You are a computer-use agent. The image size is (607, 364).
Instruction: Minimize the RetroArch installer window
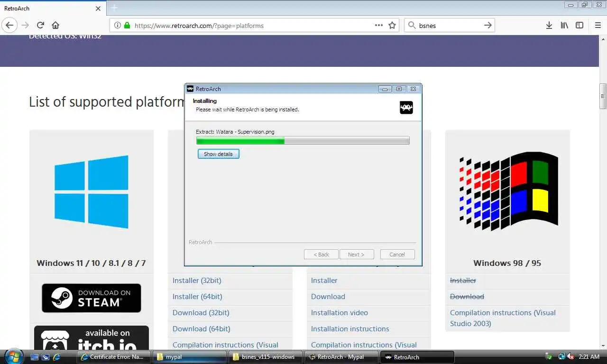point(385,89)
